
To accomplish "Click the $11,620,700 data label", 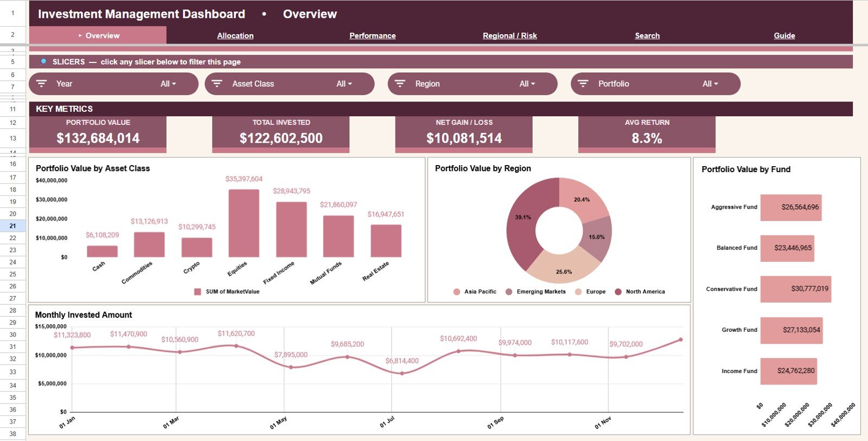I will tap(236, 333).
